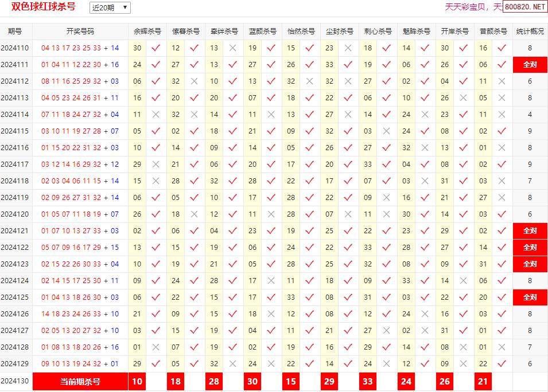548x392 pixels.
Task: Click the red 24 box in row 2024130
Action: coord(406,382)
